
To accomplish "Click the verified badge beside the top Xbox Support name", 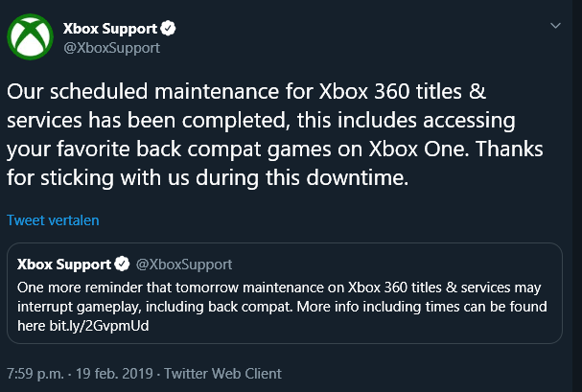I will (x=168, y=29).
